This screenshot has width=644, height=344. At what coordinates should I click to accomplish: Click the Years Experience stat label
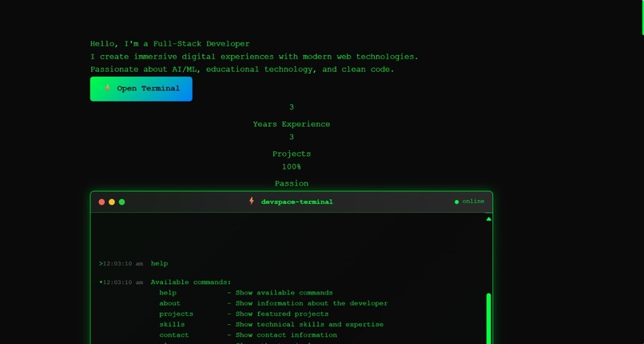click(x=292, y=124)
